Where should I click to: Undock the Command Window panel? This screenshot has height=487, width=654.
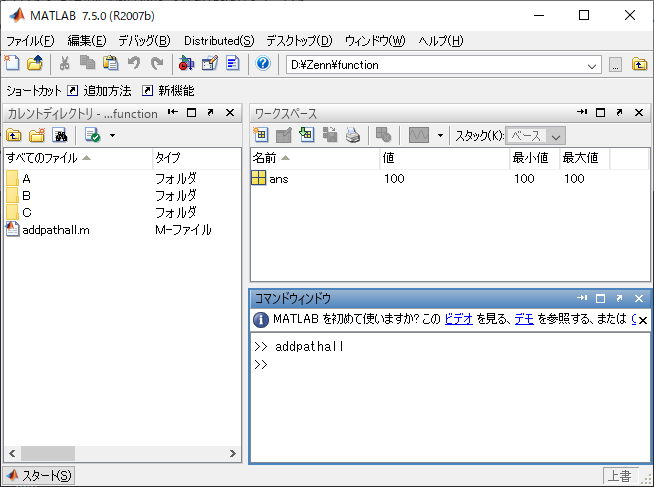click(x=619, y=299)
